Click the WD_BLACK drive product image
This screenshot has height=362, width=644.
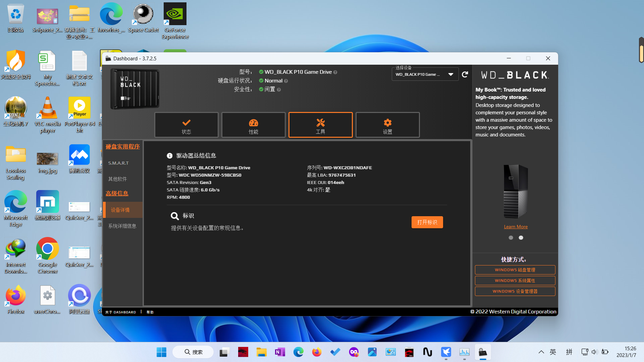coord(135,89)
